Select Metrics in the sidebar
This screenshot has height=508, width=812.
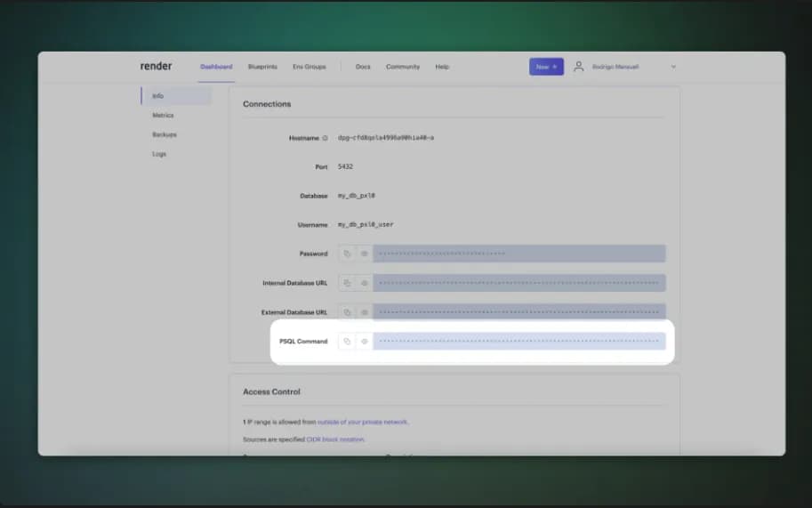tap(163, 115)
